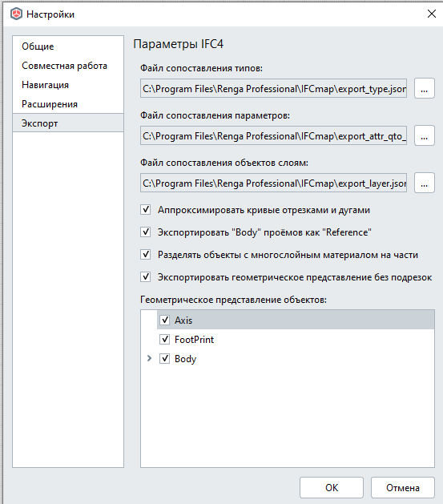443x504 pixels.
Task: Browse for type mapping file
Action: point(424,88)
